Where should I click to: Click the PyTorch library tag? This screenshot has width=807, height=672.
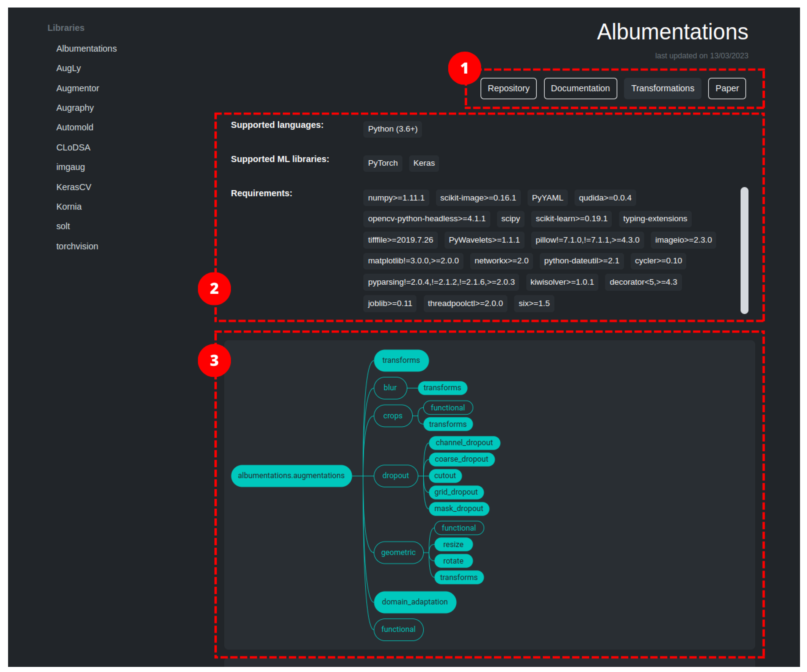click(x=382, y=163)
